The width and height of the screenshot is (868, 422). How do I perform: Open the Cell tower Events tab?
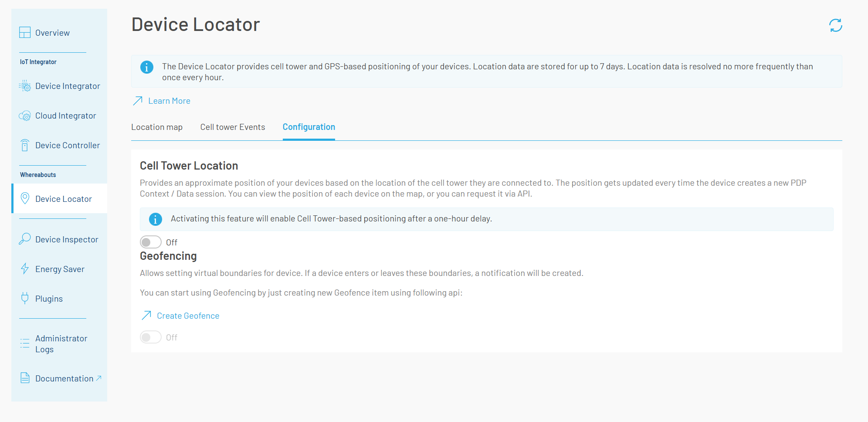[x=233, y=127]
